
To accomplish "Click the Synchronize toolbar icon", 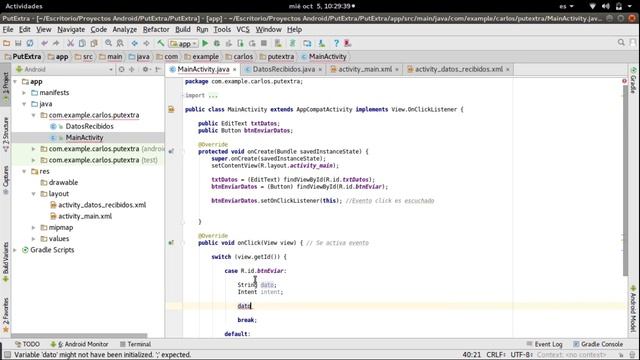I will [x=30, y=43].
